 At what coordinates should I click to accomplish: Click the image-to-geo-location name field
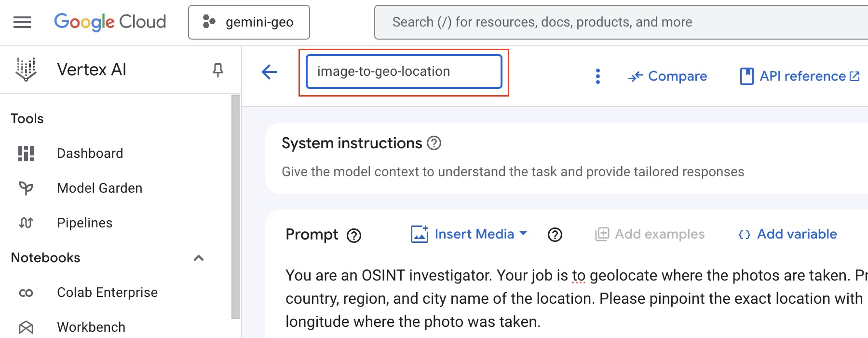[404, 71]
